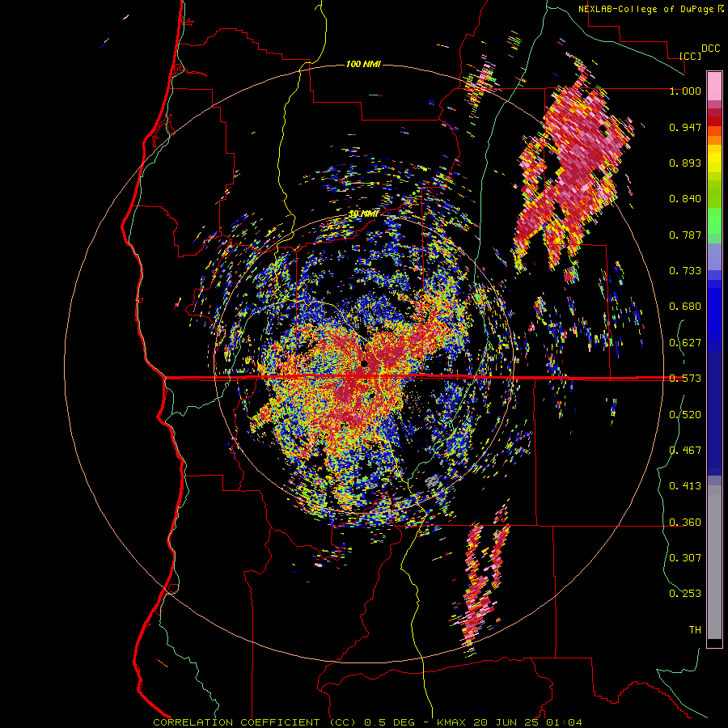The image size is (728, 728).
Task: Click the 0.573 scale value
Action: (x=685, y=379)
